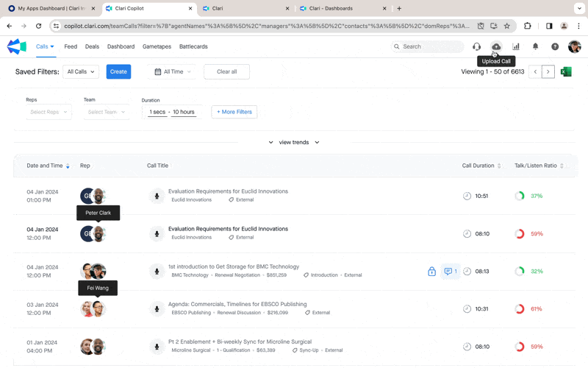This screenshot has height=368, width=588.
Task: Open the bar chart analytics icon
Action: click(516, 46)
